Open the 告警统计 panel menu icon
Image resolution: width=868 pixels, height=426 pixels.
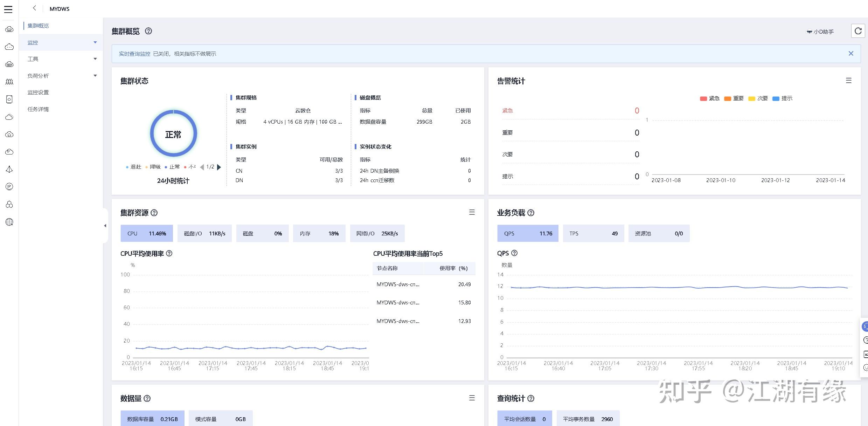[849, 81]
